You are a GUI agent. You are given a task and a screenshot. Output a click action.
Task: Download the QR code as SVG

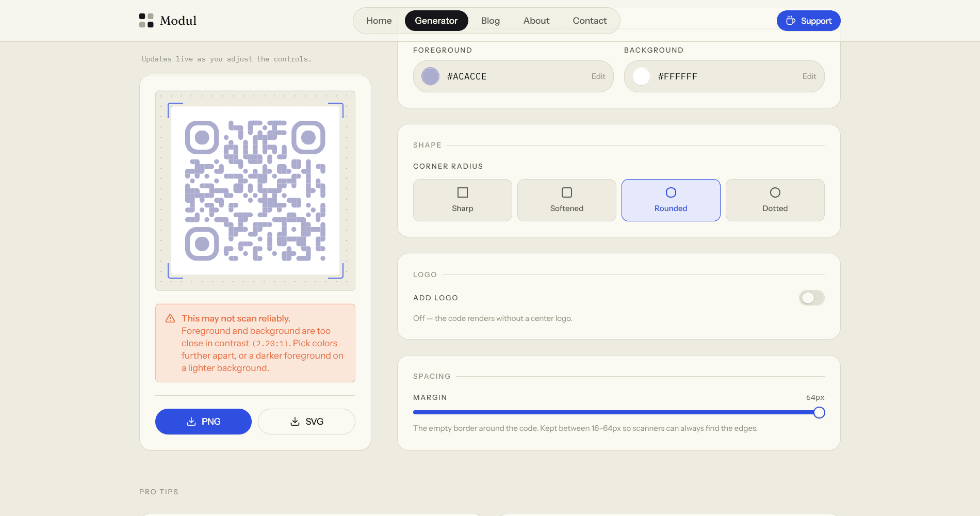coord(306,422)
